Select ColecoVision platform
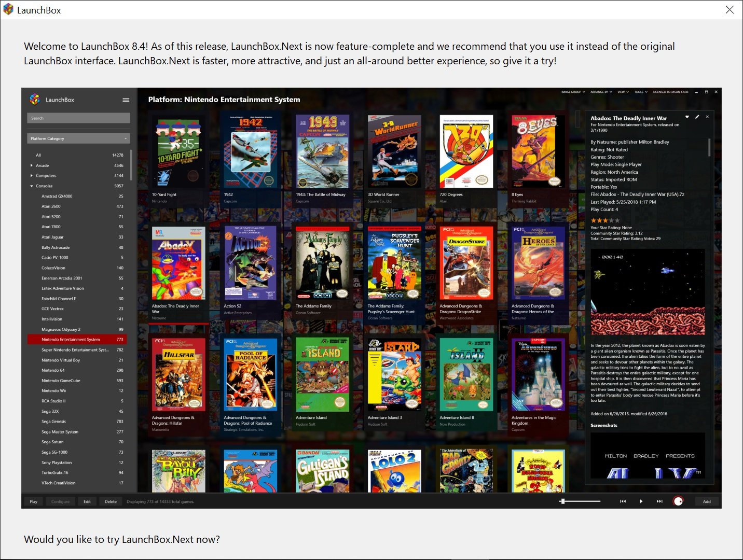743x560 pixels. coord(77,268)
